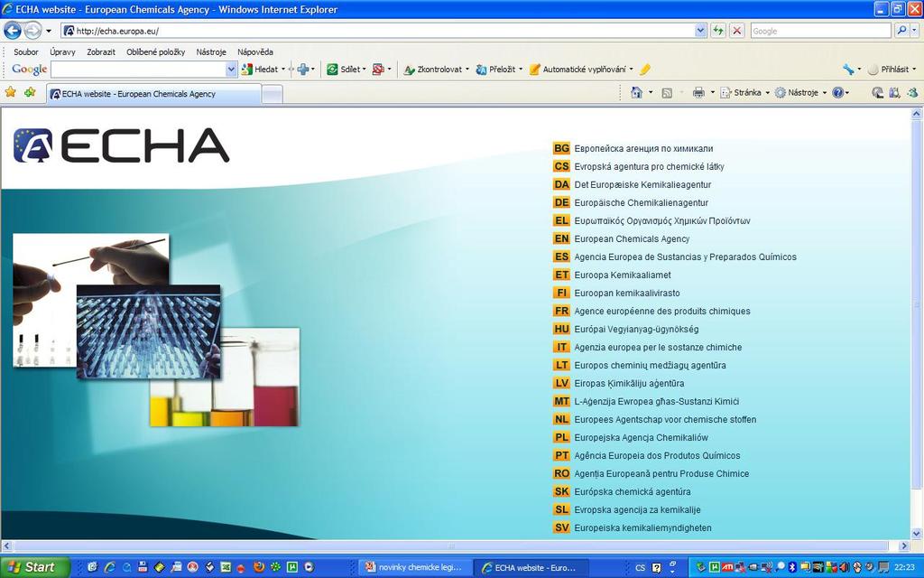
Task: Click the Windows Start button
Action: pos(34,567)
